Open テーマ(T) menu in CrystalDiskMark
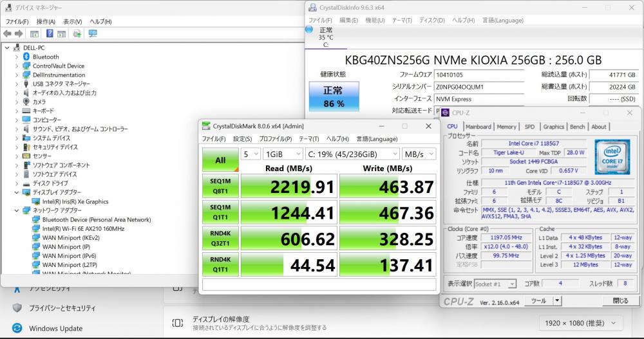This screenshot has height=339, width=644. pyautogui.click(x=309, y=139)
